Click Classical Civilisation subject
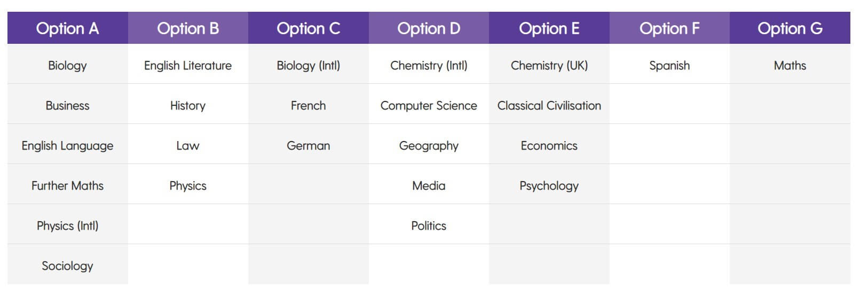 (x=549, y=106)
